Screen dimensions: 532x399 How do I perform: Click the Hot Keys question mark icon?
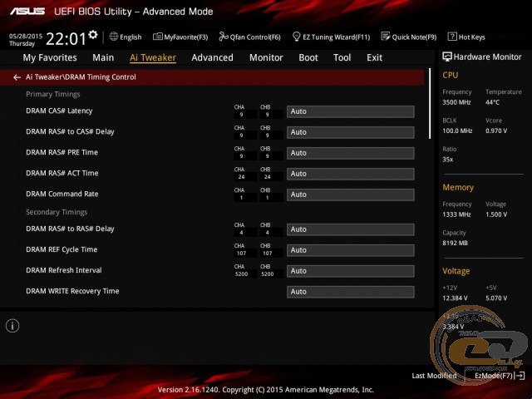[x=452, y=37]
